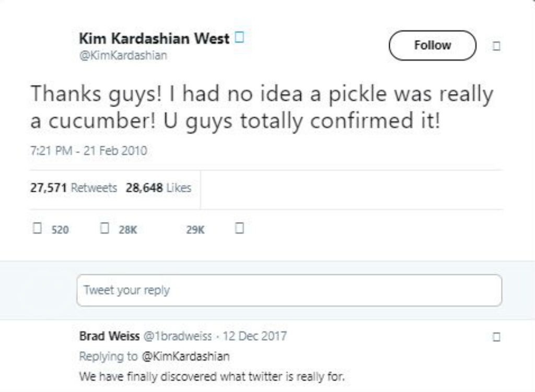This screenshot has height=392, width=535.
Task: View the 27,571 Retweets list
Action: pyautogui.click(x=72, y=188)
